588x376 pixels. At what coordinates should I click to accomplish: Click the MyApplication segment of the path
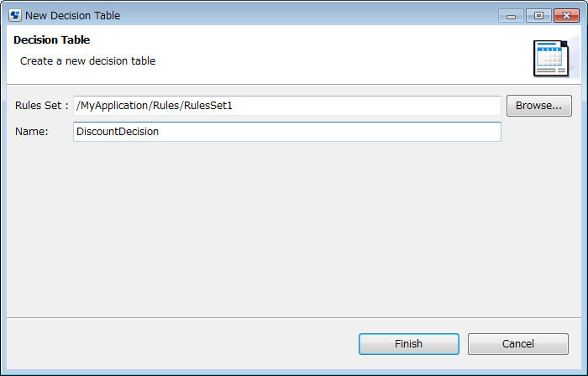(114, 106)
